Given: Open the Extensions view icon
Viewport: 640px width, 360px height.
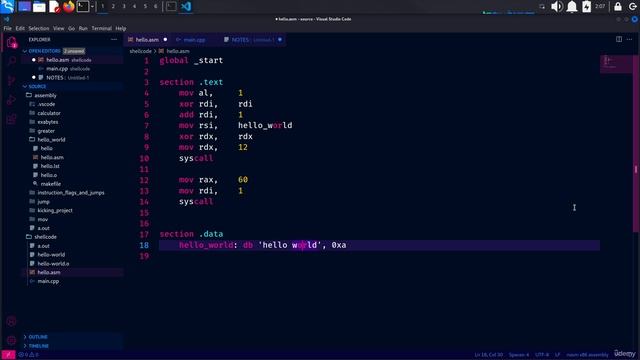Looking at the screenshot, I should click(x=11, y=119).
